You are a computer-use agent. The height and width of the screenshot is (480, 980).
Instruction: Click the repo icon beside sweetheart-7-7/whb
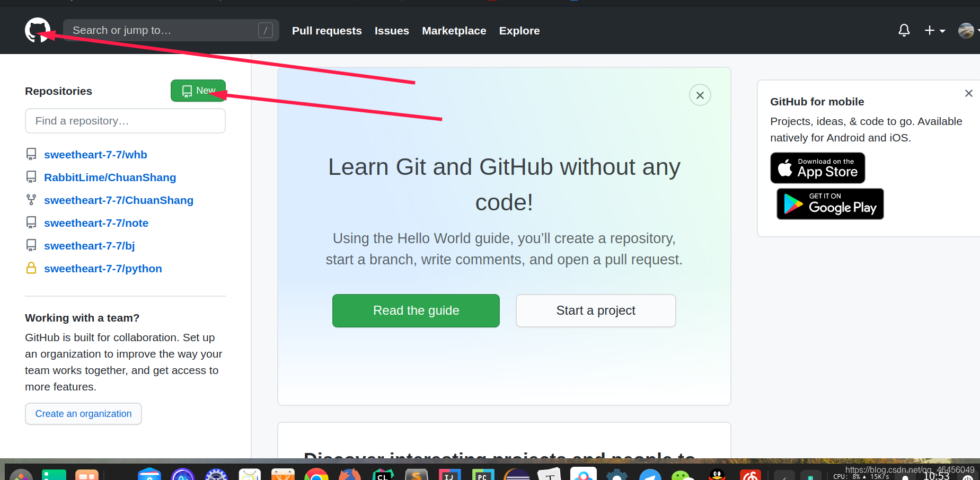click(x=31, y=154)
